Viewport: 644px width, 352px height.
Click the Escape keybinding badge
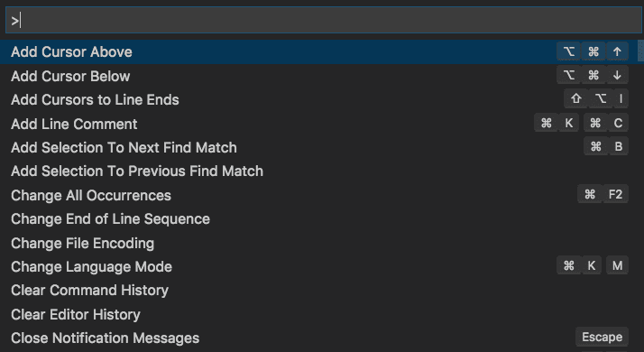point(603,338)
